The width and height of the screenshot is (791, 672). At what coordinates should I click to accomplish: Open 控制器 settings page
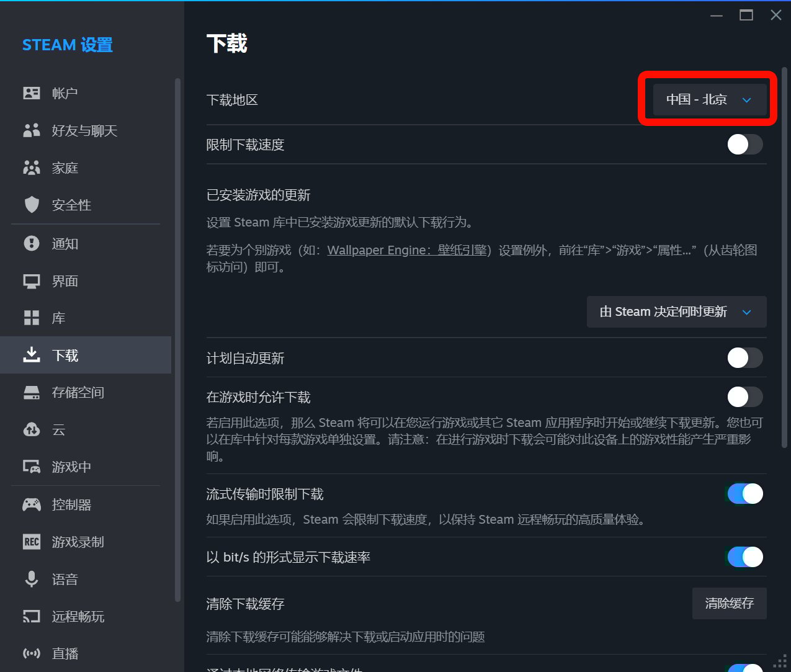86,504
